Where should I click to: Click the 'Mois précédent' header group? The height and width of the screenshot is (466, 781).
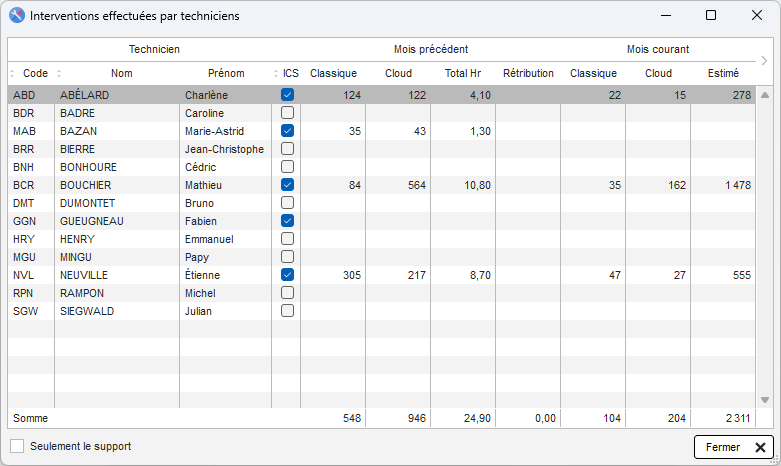tap(430, 49)
